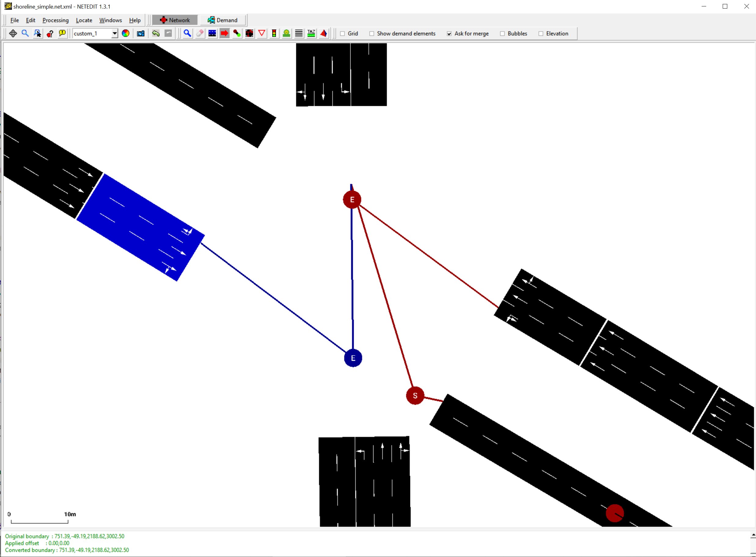Choose the Traffic light mode icon
The width and height of the screenshot is (756, 557).
click(274, 33)
